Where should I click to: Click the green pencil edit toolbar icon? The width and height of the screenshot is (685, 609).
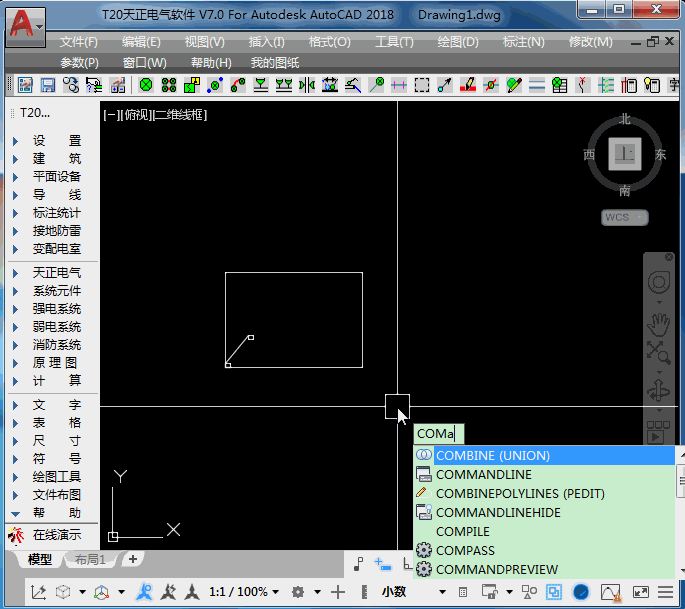coord(514,85)
